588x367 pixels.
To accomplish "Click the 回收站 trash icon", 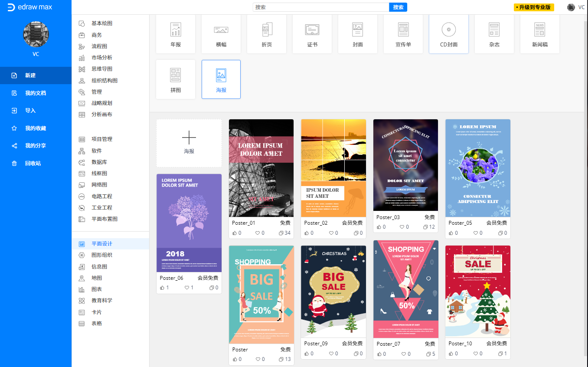I will 14,164.
